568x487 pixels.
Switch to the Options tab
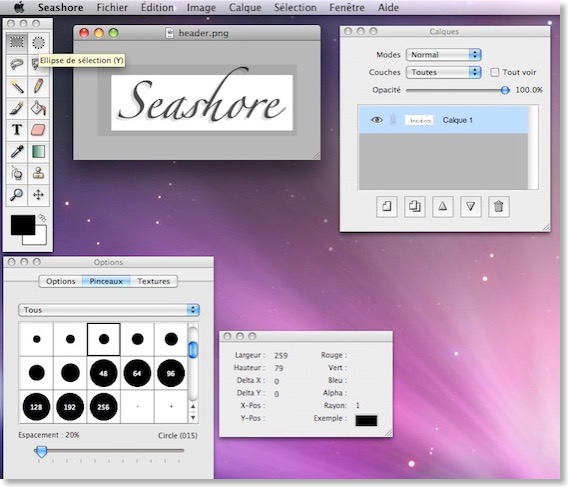(60, 281)
